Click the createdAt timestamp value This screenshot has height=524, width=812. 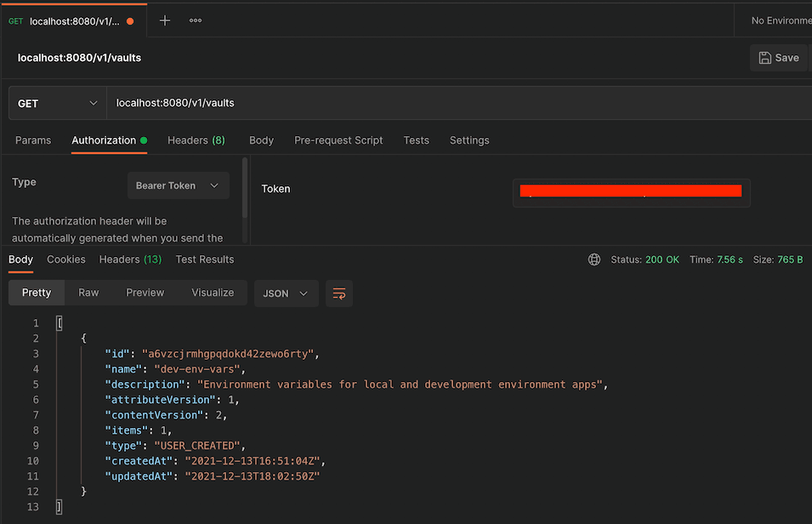253,461
